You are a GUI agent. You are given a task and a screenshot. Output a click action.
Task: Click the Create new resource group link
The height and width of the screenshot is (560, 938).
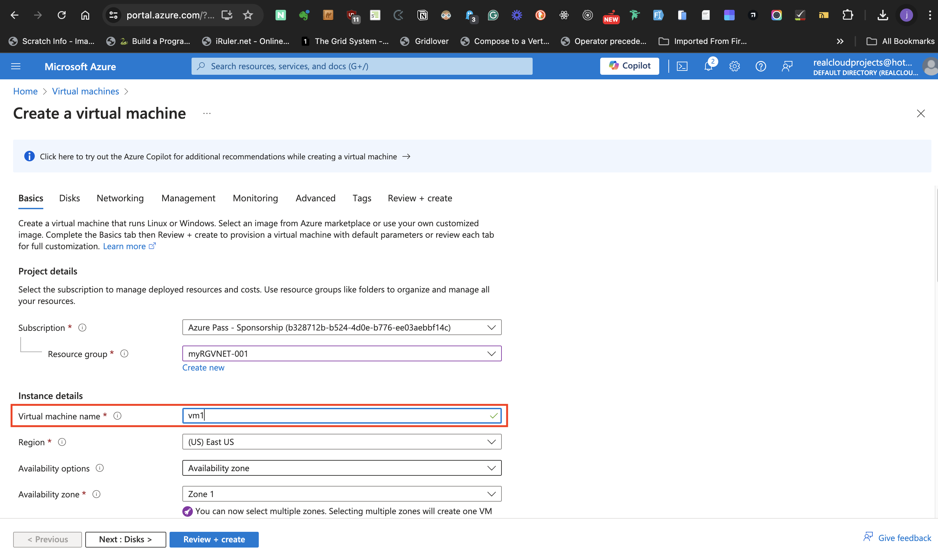pyautogui.click(x=203, y=368)
